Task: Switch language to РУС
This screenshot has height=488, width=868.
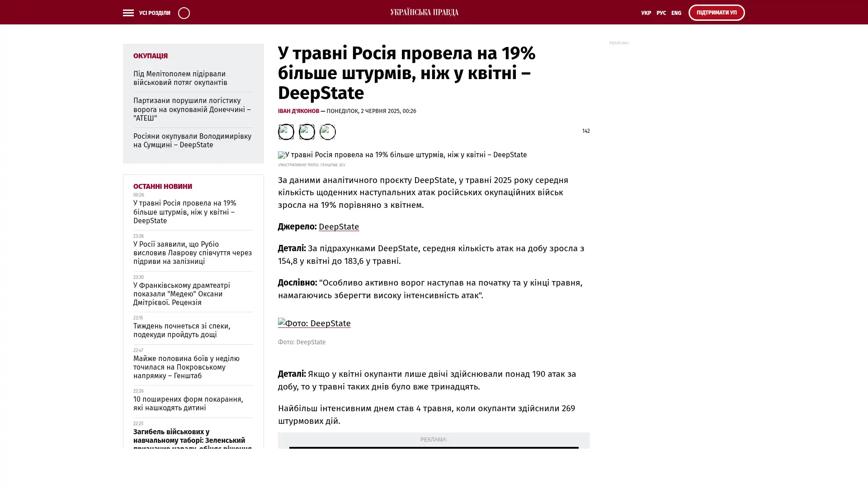Action: [x=661, y=13]
